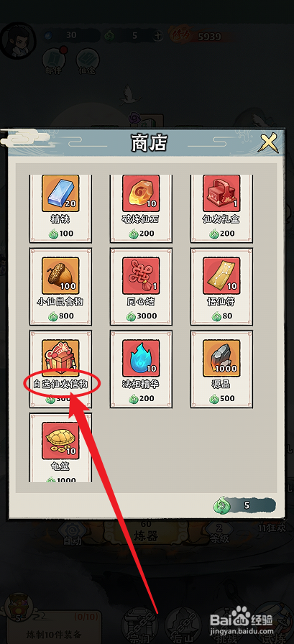
Task: Select the 精铁 iron ingot item
Action: (60, 208)
